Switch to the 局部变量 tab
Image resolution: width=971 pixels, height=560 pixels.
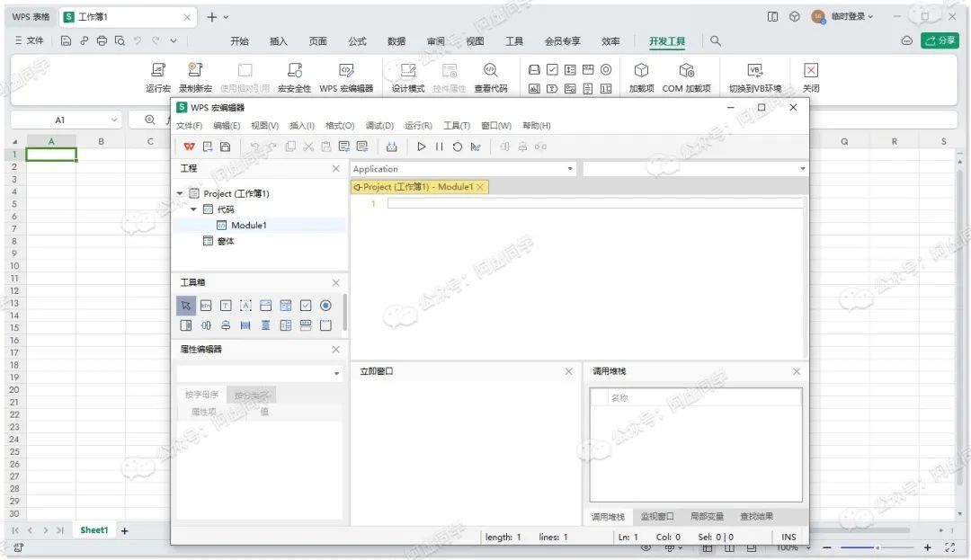pyautogui.click(x=707, y=516)
